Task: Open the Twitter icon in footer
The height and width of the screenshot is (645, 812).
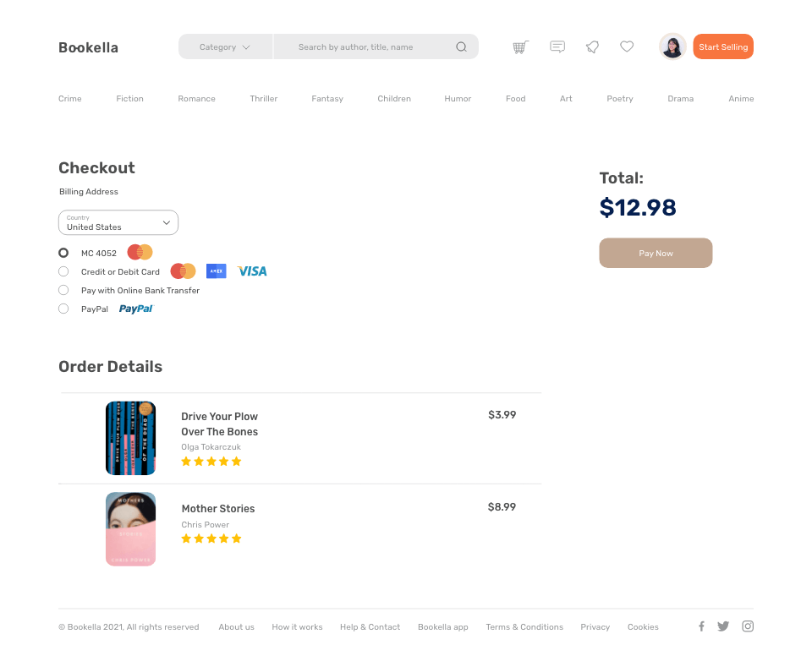Action: coord(723,626)
